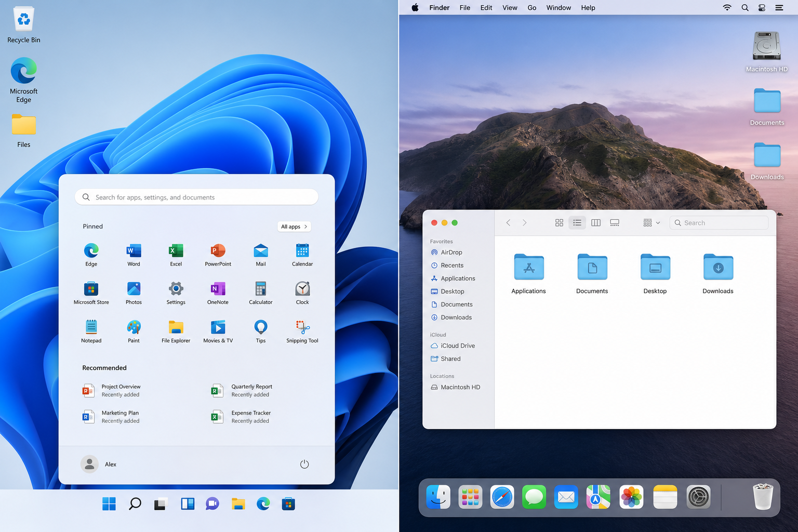Launch Snipping Tool
Viewport: 798px width, 532px height.
click(302, 331)
